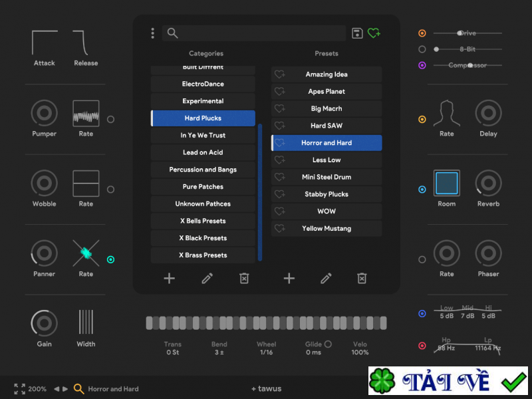Click the search magnifier in the preset browser
This screenshot has width=532, height=399.
click(x=172, y=33)
